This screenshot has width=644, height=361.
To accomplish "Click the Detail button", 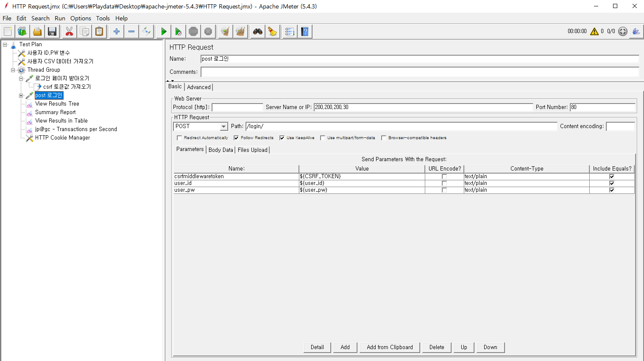I will point(317,347).
